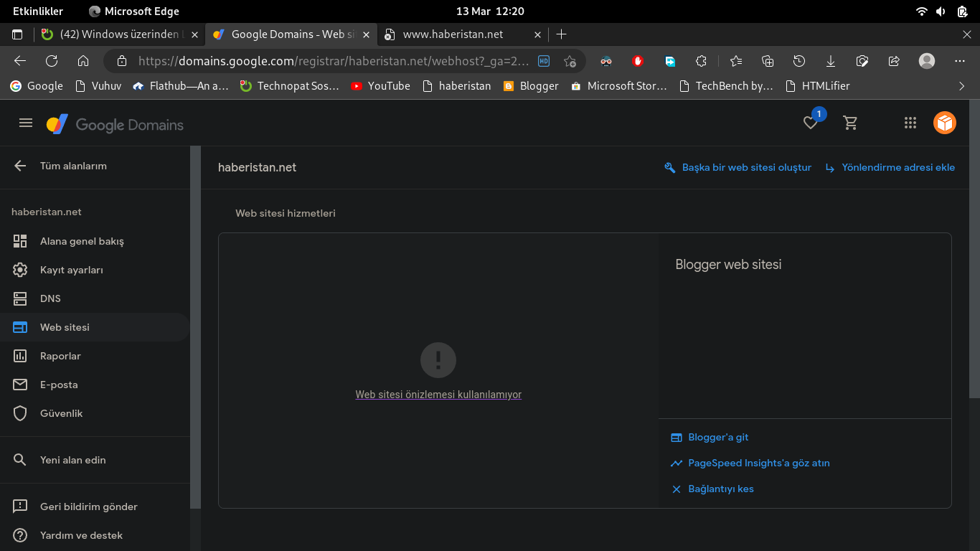Open the Edge profile icon
The width and height of the screenshot is (980, 551).
click(927, 61)
